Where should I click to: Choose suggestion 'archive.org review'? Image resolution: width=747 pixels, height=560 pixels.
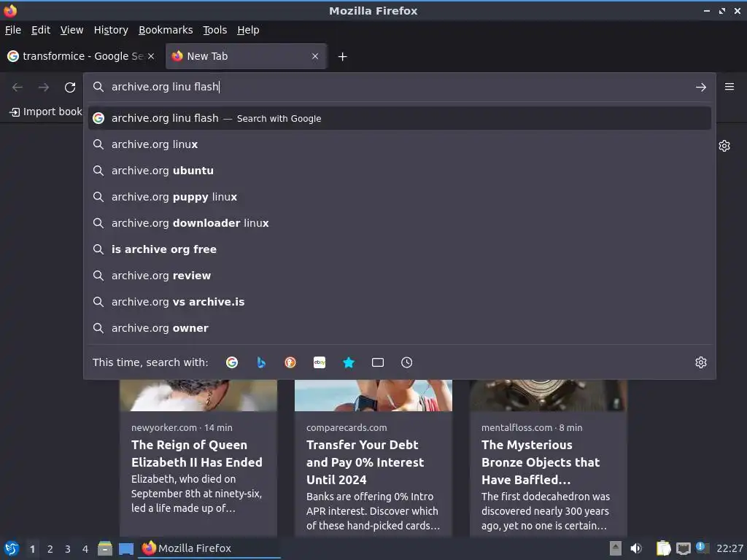[399, 275]
